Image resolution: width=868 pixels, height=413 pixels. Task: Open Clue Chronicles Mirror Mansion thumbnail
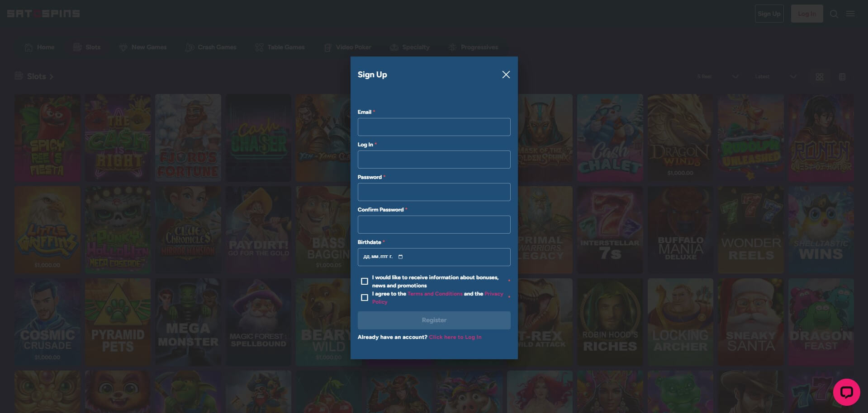pos(188,230)
